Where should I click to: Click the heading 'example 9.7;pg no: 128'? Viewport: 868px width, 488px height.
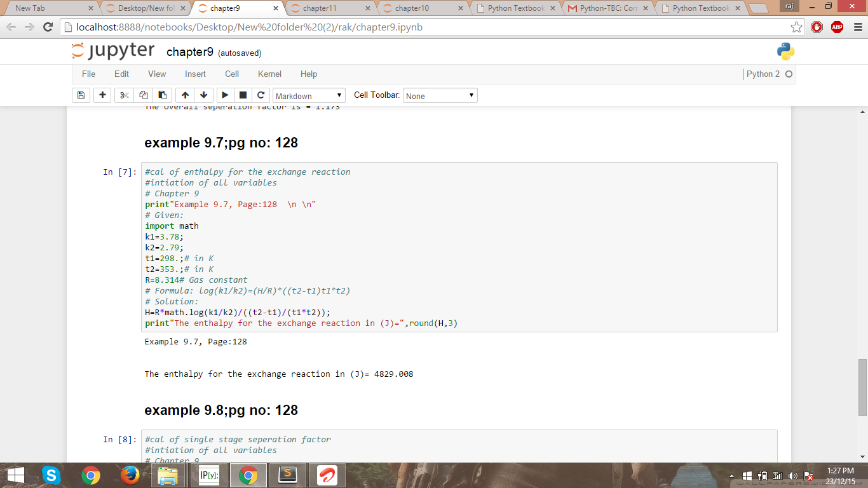click(x=221, y=142)
